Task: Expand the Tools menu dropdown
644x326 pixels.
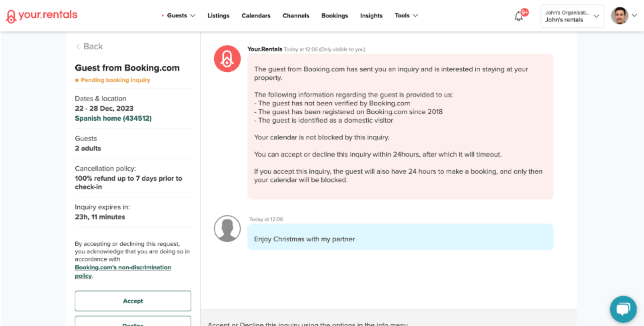Action: coord(406,16)
